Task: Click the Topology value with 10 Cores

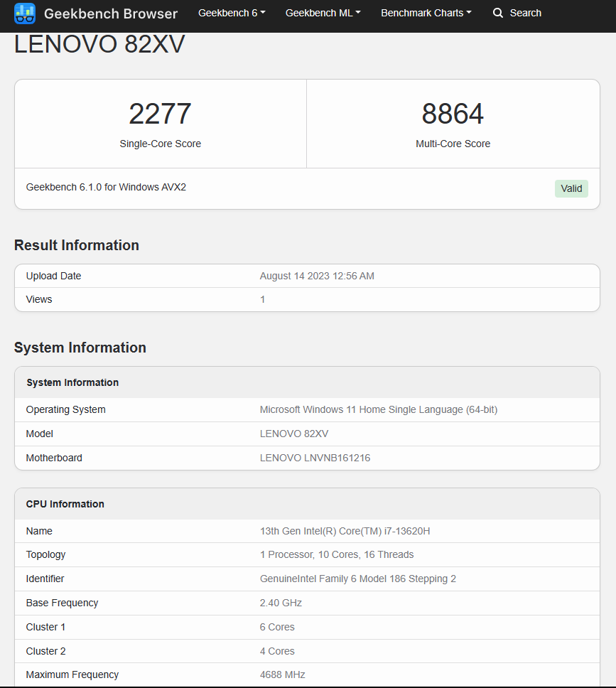Action: point(337,554)
